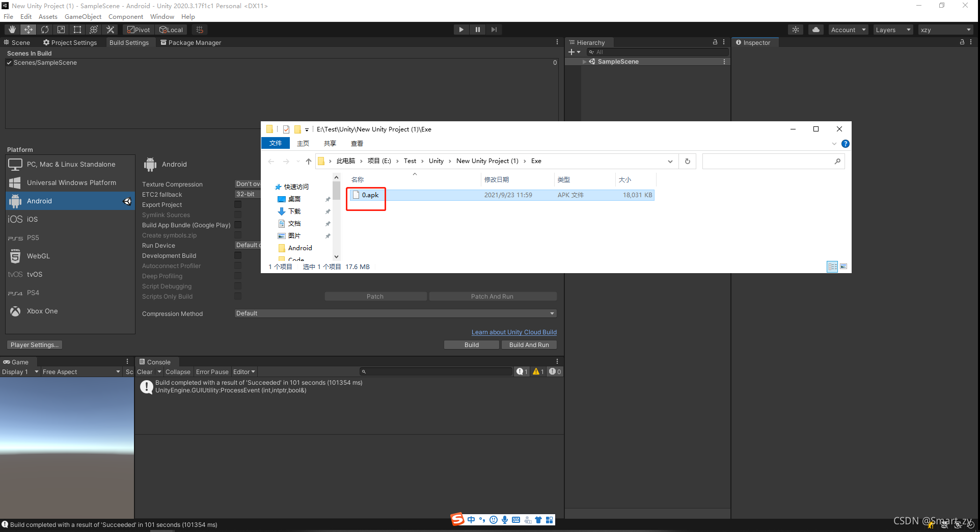Viewport: 980px width, 532px height.
Task: Open the GameObject menu
Action: 83,16
